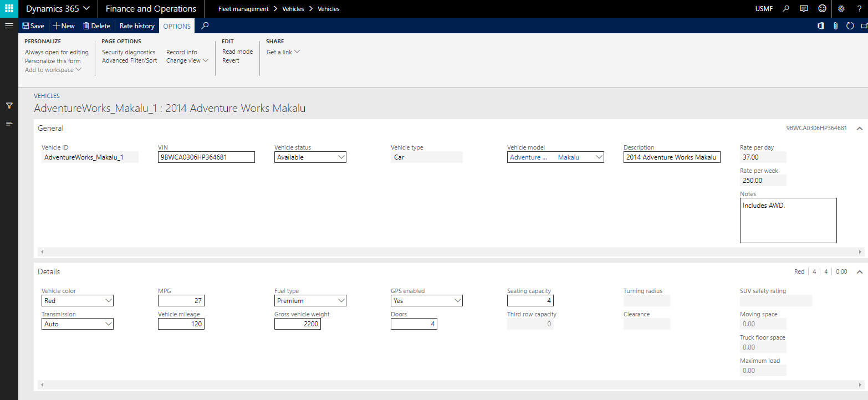
Task: Go to first Vehicles breadcrumb item
Action: click(293, 9)
